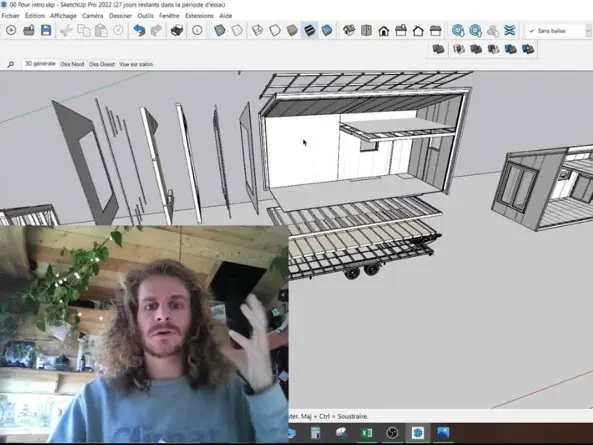Open Photos app from the taskbar

[x=443, y=433]
